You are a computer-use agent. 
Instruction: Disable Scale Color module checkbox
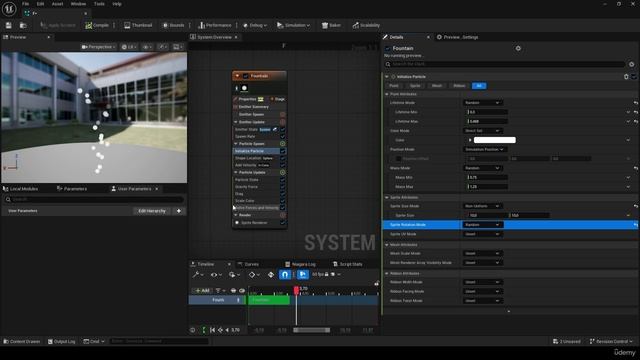[282, 201]
